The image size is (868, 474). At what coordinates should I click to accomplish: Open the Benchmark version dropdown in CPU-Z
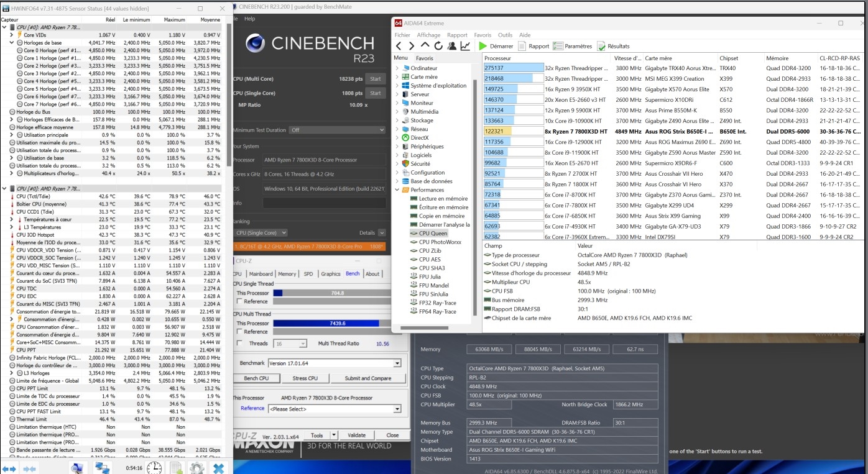397,363
